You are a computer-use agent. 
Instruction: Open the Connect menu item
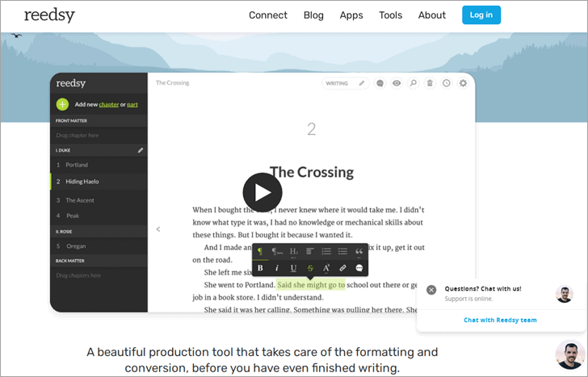(268, 15)
